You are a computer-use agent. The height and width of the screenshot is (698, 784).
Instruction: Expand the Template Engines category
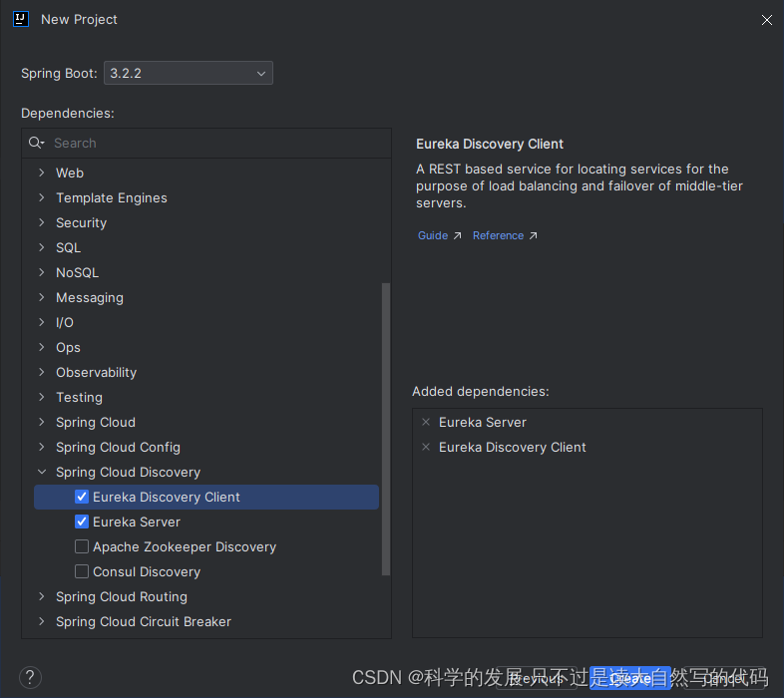tap(42, 197)
